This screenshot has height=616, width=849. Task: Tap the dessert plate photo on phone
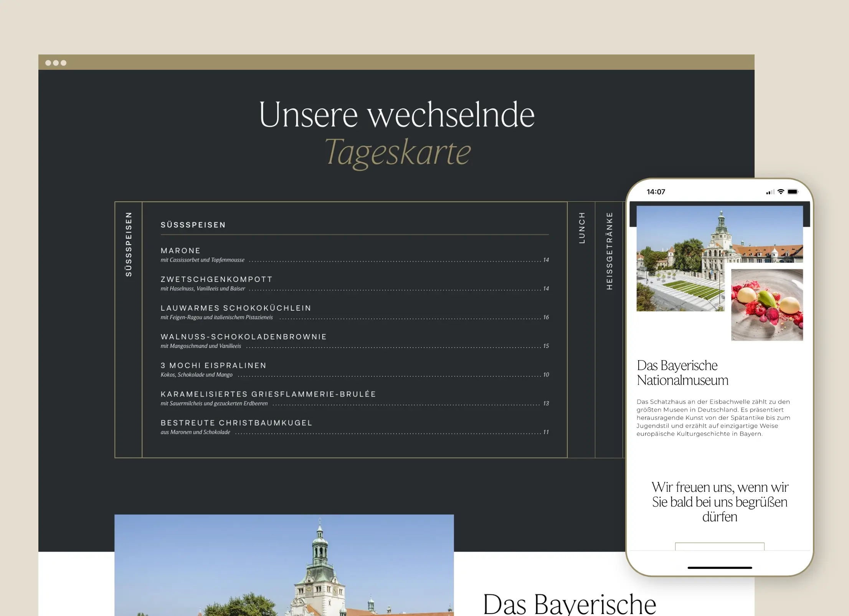pyautogui.click(x=767, y=305)
